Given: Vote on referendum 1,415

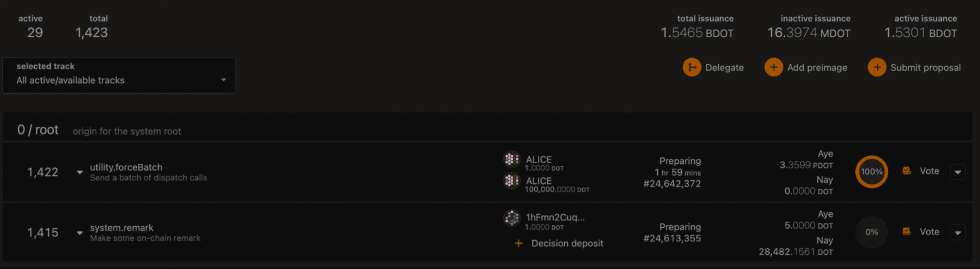Looking at the screenshot, I should [929, 232].
